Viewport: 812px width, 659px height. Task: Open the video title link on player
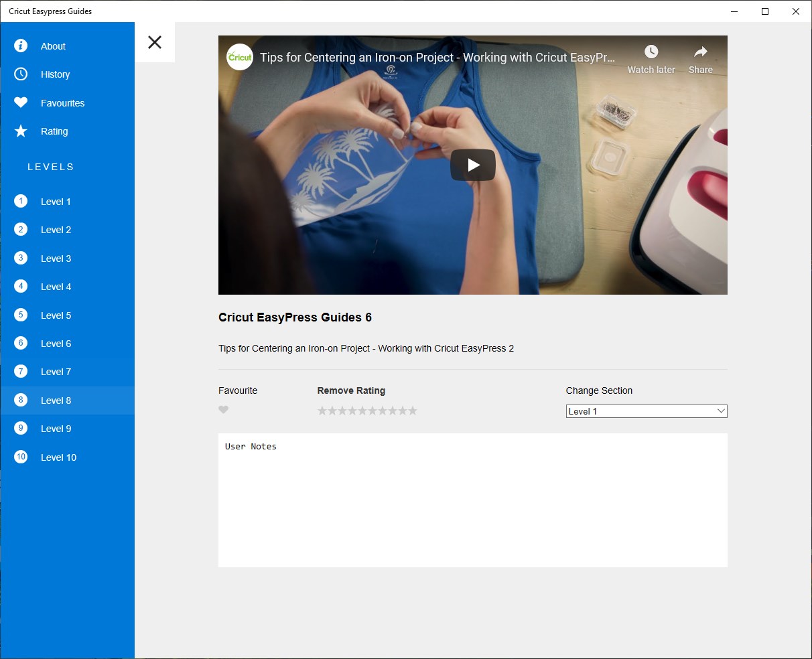click(437, 58)
